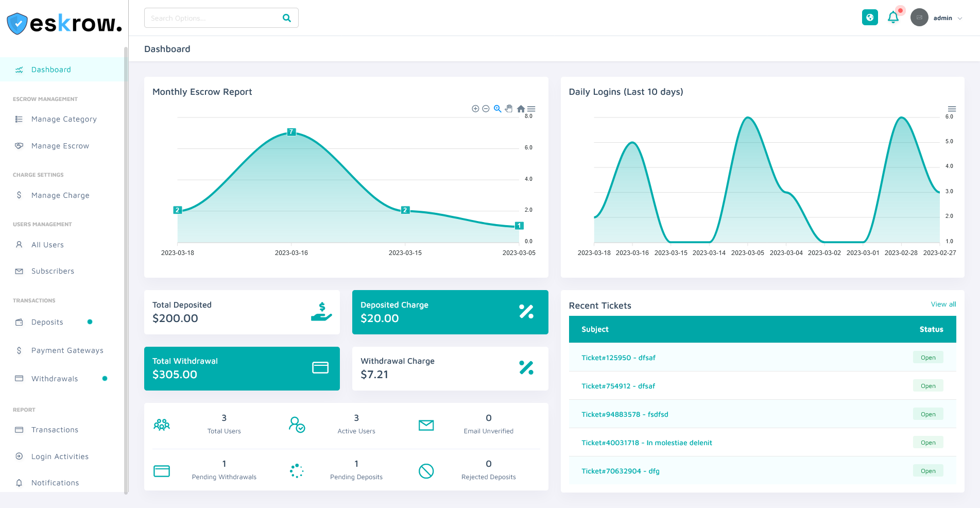Screen dimensions: 980x508
Task: Open Ticket#125950 - dfsaf
Action: click(x=618, y=358)
